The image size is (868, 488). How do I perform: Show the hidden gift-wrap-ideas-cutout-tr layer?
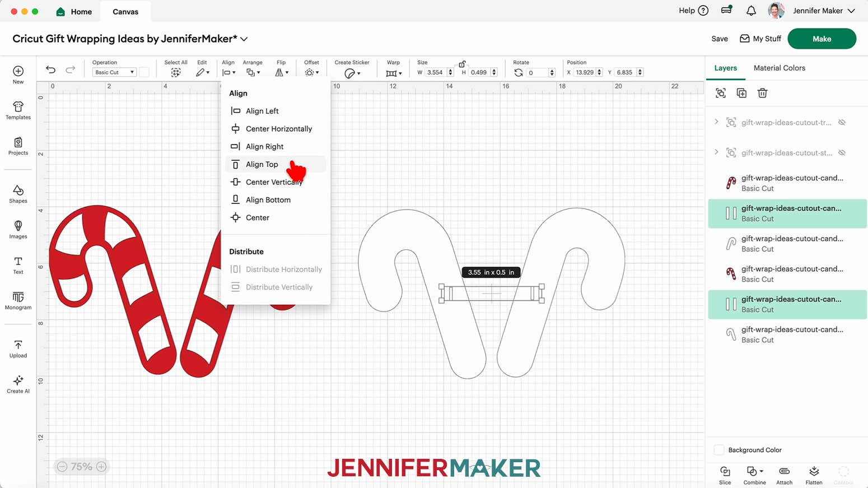[842, 122]
